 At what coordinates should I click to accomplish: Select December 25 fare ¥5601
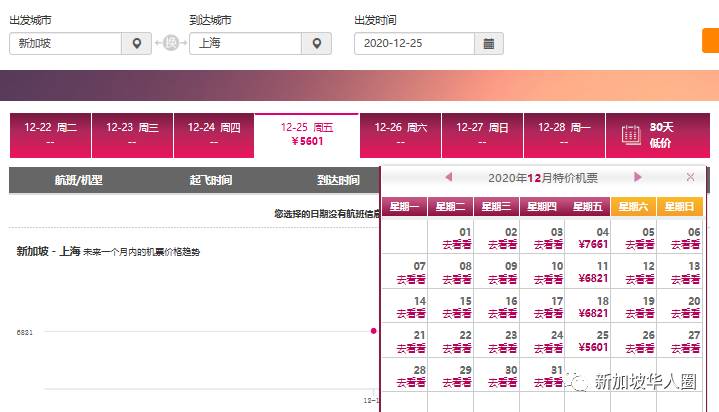pos(593,348)
